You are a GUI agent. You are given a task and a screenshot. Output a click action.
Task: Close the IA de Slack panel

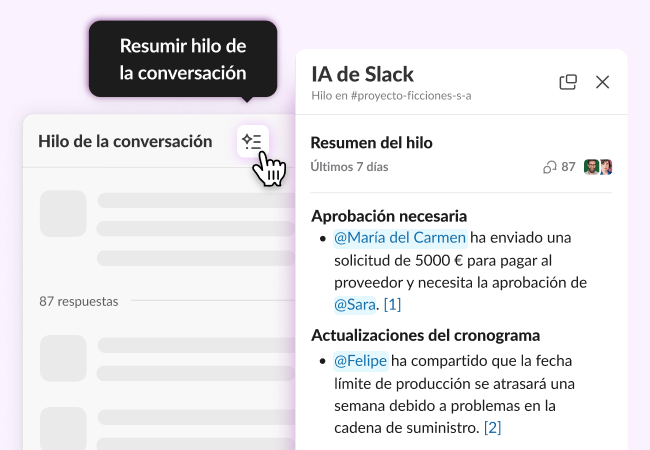[602, 82]
